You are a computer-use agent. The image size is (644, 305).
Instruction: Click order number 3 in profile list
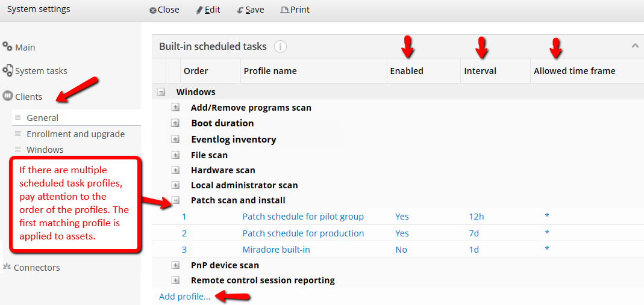pyautogui.click(x=184, y=249)
